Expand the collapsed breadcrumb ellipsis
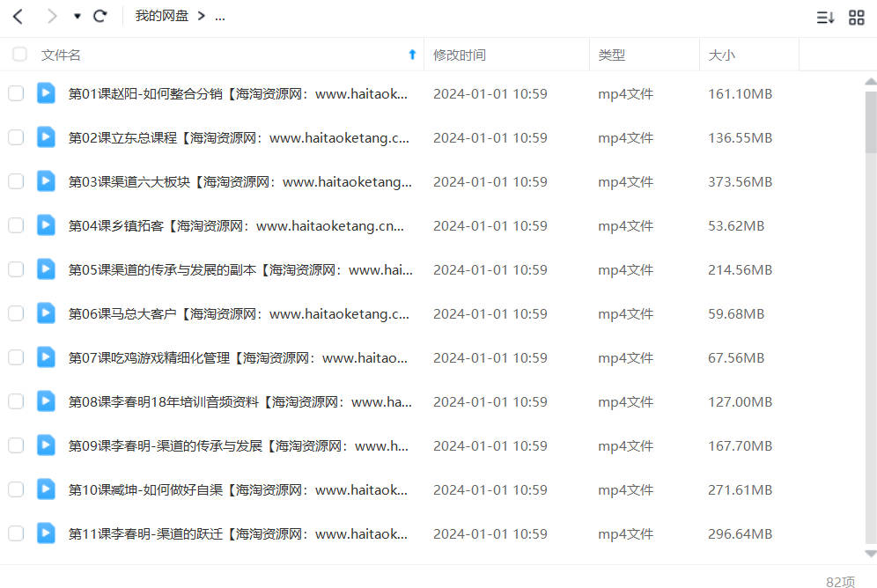The height and width of the screenshot is (588, 877). tap(220, 17)
